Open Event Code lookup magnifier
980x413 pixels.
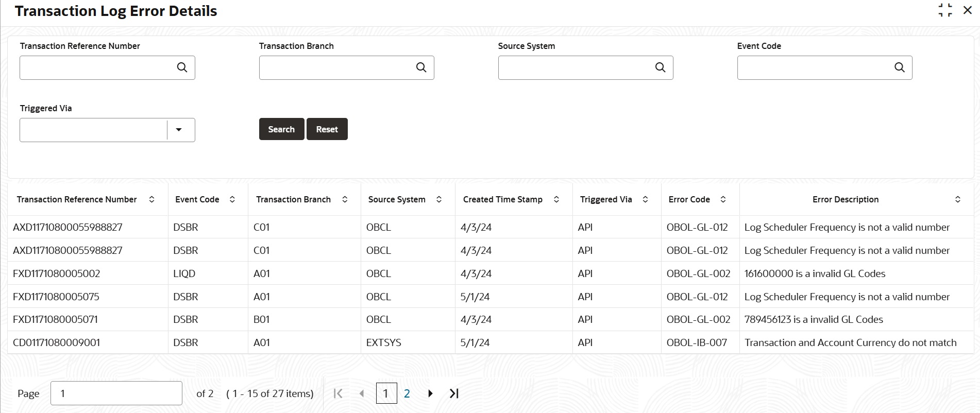tap(899, 67)
